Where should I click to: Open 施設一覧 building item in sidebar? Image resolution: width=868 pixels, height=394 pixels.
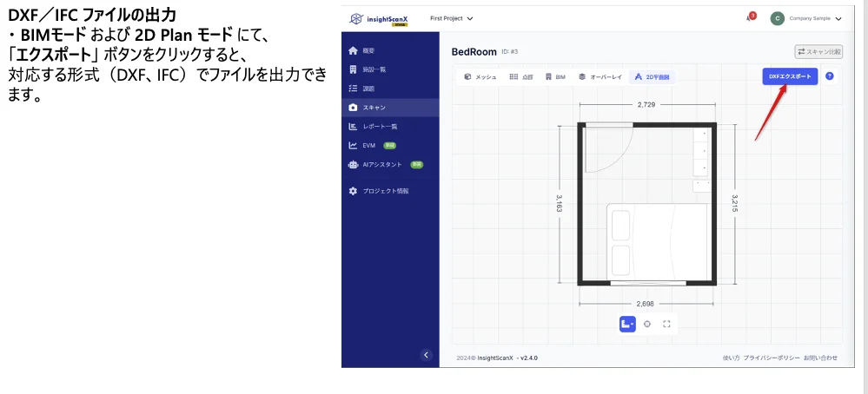[390, 69]
